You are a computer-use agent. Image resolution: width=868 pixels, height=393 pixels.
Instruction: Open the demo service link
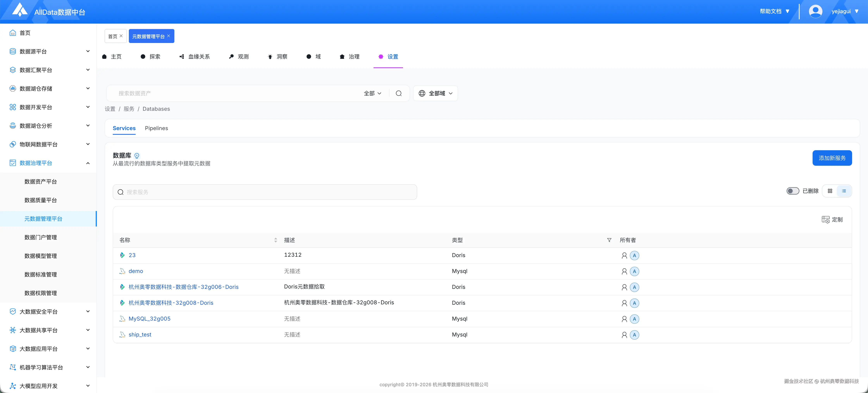(x=136, y=271)
